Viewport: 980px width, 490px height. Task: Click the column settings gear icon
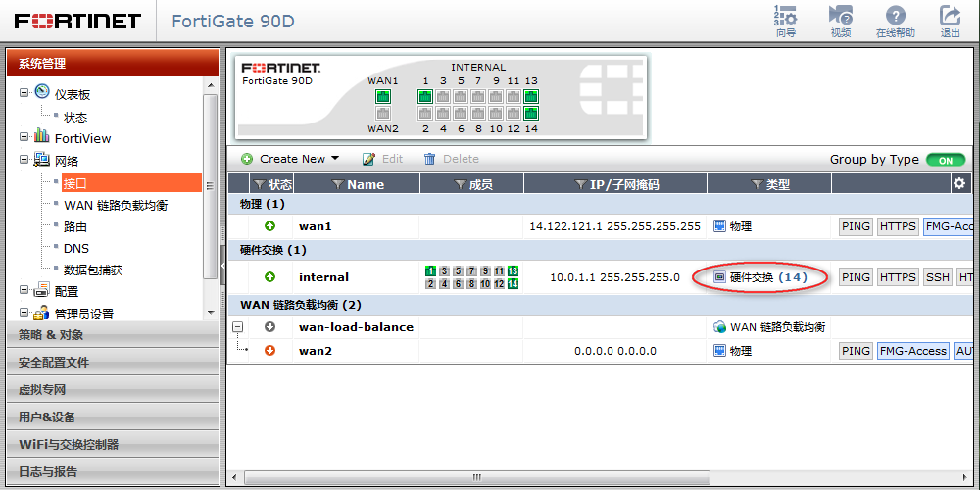(958, 183)
